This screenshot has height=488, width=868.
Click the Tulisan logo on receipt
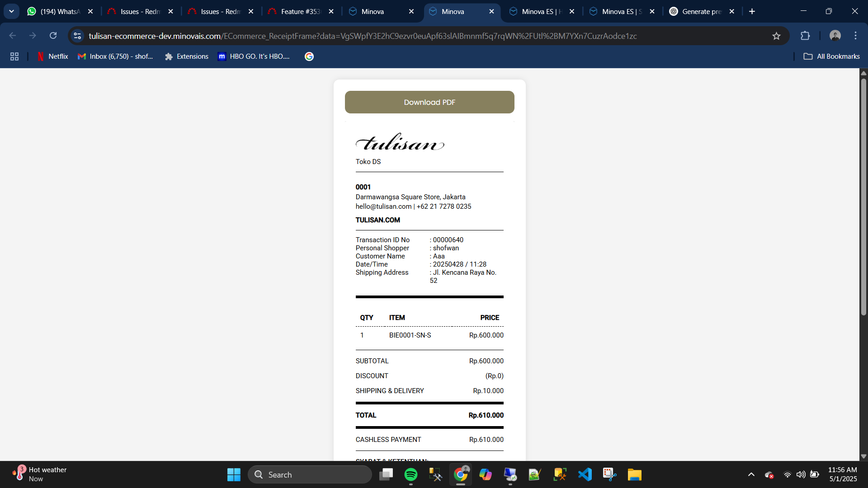point(400,142)
